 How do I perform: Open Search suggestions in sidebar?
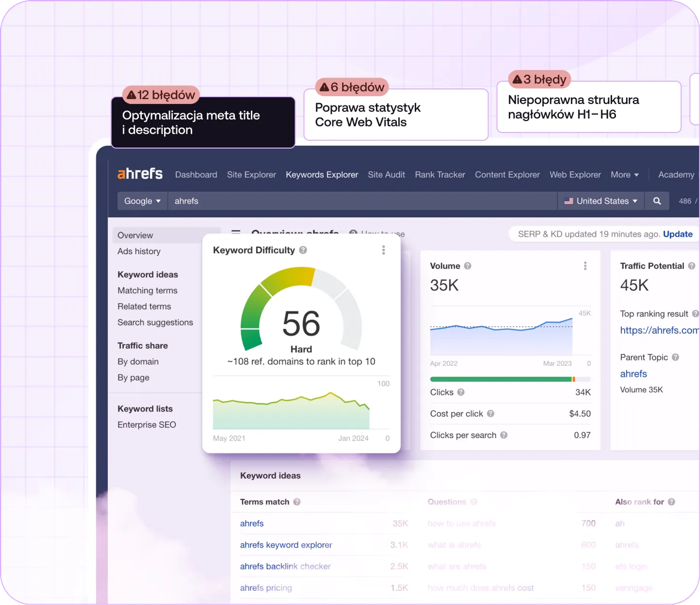tap(155, 322)
